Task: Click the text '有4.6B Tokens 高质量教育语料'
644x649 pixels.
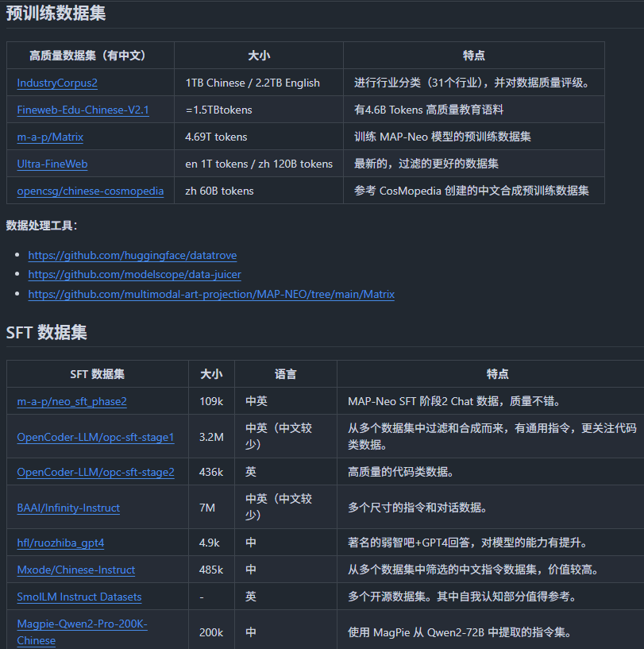Action: coord(428,110)
